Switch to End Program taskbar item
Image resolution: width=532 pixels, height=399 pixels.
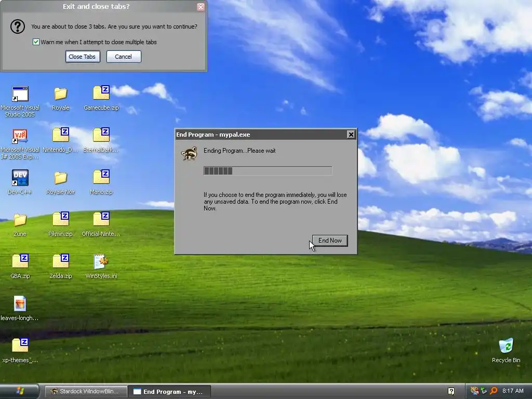click(x=169, y=392)
